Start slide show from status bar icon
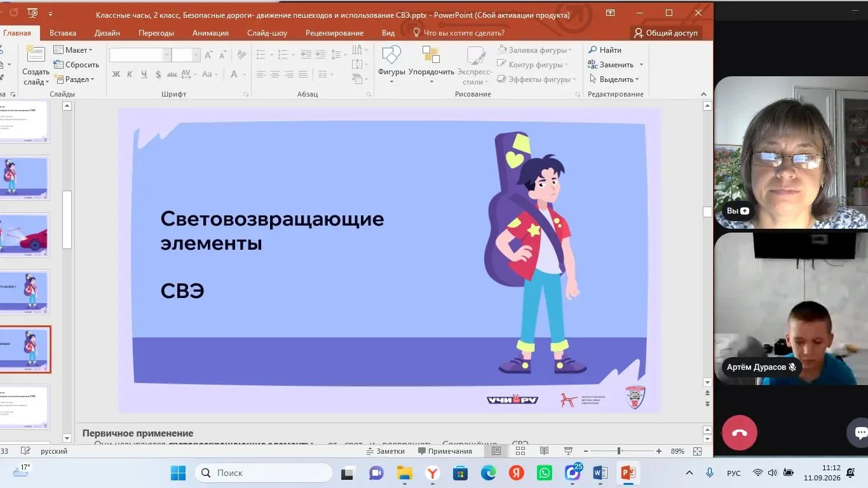Screen dimensions: 868x488 click(x=568, y=451)
